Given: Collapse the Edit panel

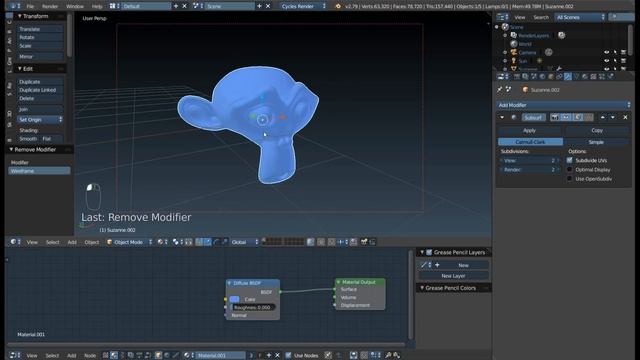Looking at the screenshot, I should [x=20, y=69].
